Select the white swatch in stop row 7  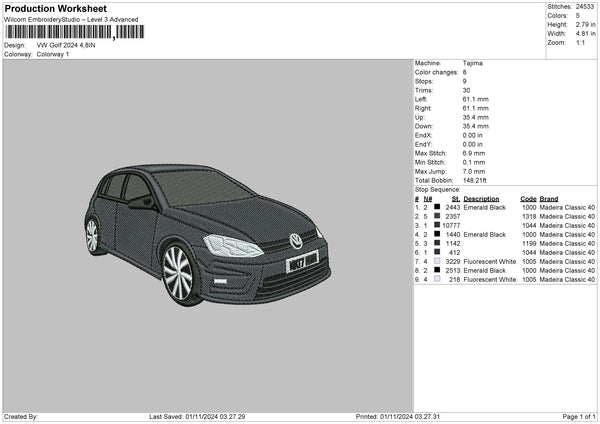pos(437,261)
